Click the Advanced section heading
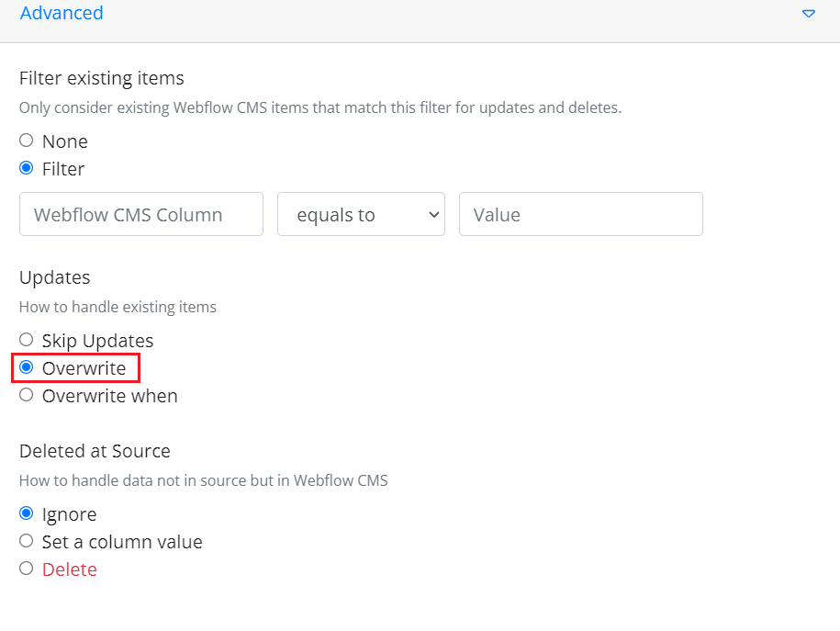 click(62, 13)
